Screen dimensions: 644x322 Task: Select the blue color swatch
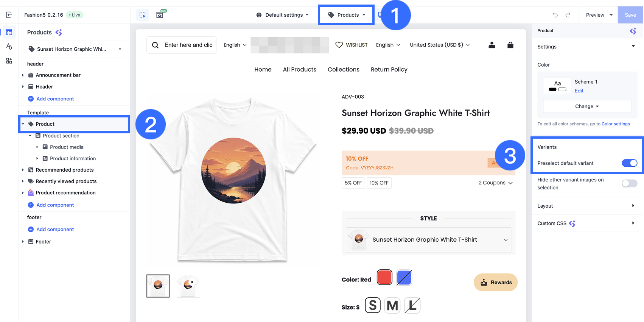click(404, 278)
